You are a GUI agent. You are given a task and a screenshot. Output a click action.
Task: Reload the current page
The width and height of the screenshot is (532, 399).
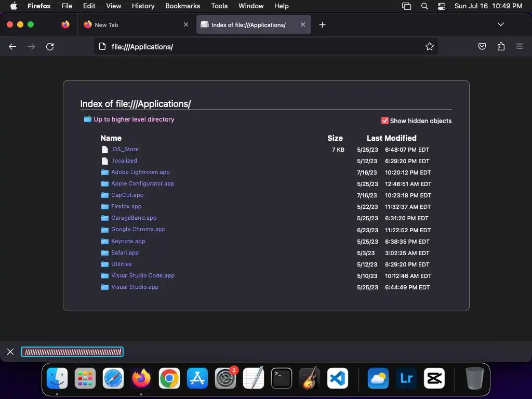[x=50, y=46]
